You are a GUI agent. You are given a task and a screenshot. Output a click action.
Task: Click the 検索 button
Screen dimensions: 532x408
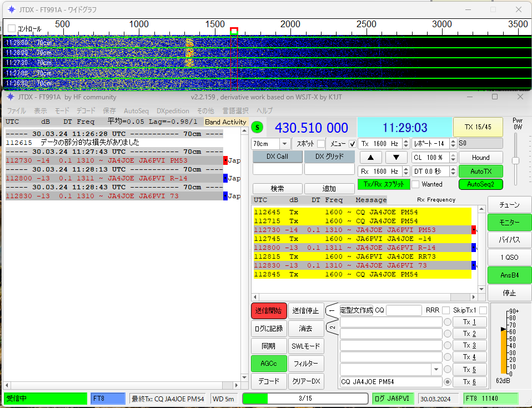(x=277, y=188)
